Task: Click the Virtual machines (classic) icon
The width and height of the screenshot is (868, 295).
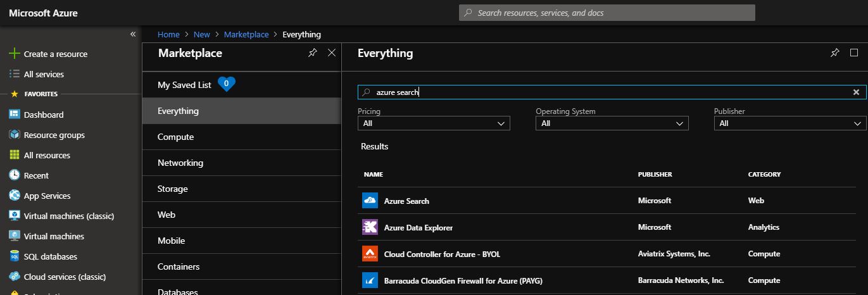Action: (x=14, y=216)
